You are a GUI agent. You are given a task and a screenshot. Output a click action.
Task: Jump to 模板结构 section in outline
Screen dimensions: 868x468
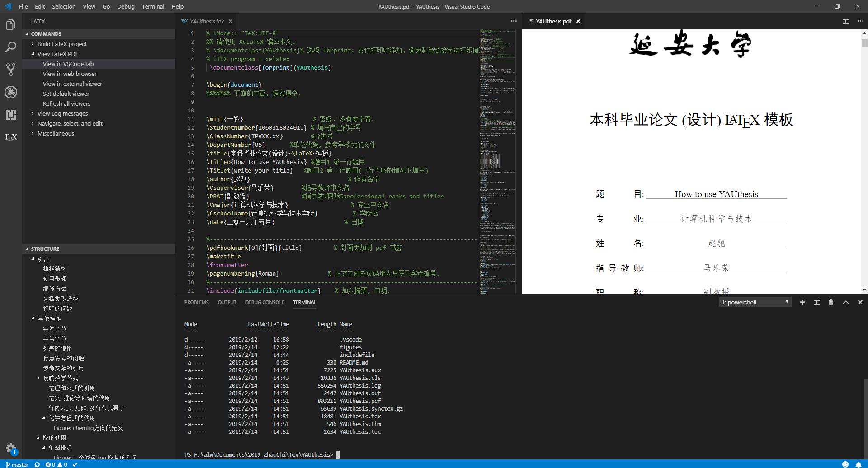[55, 269]
